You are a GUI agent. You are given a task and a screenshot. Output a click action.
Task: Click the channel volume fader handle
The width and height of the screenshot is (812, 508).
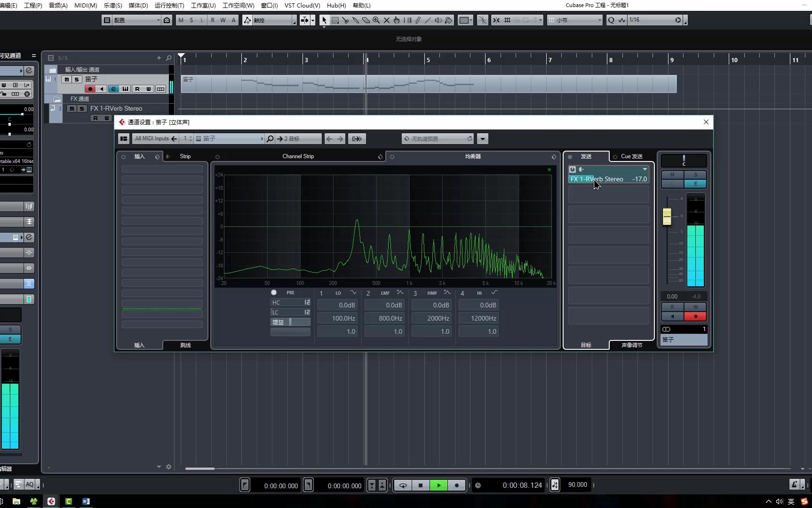pos(667,217)
